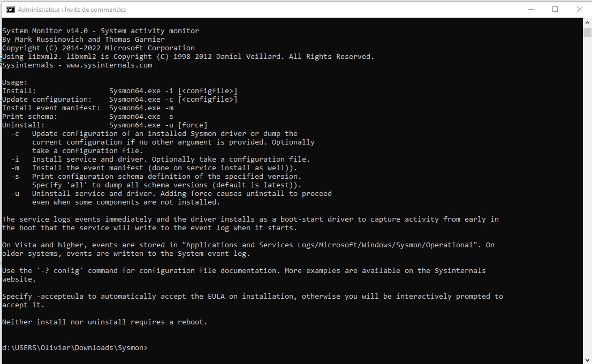The image size is (592, 364).
Task: Click the 'Neither install nor uninstall' line
Action: tap(104, 322)
